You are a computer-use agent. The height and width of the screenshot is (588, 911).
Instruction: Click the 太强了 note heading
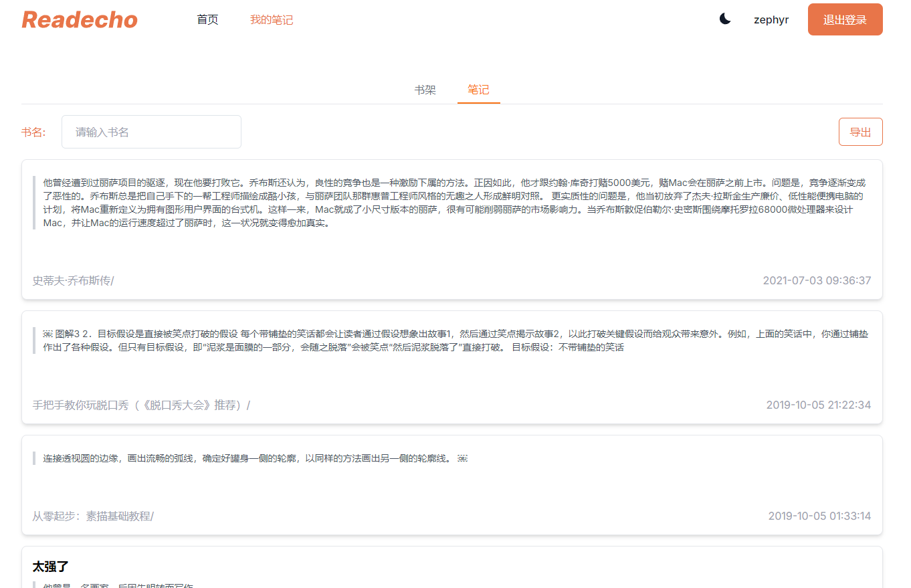[x=51, y=567]
